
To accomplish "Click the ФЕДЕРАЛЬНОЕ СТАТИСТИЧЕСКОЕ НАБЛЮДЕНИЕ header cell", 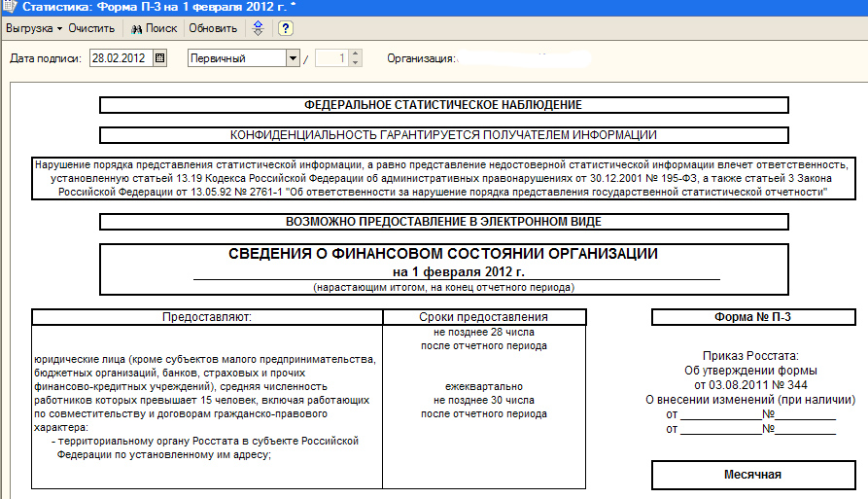I will pos(444,105).
